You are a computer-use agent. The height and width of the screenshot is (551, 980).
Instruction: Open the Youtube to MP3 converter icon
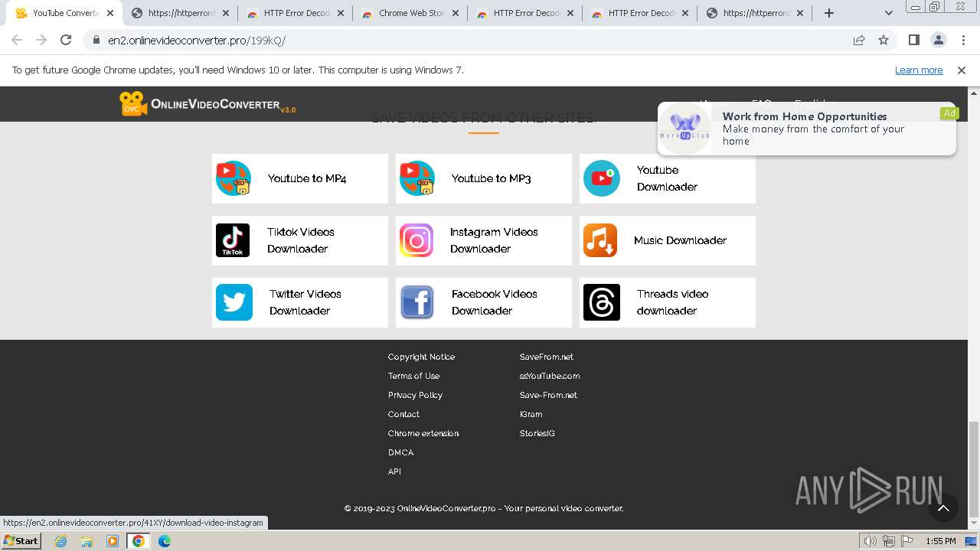pyautogui.click(x=417, y=178)
